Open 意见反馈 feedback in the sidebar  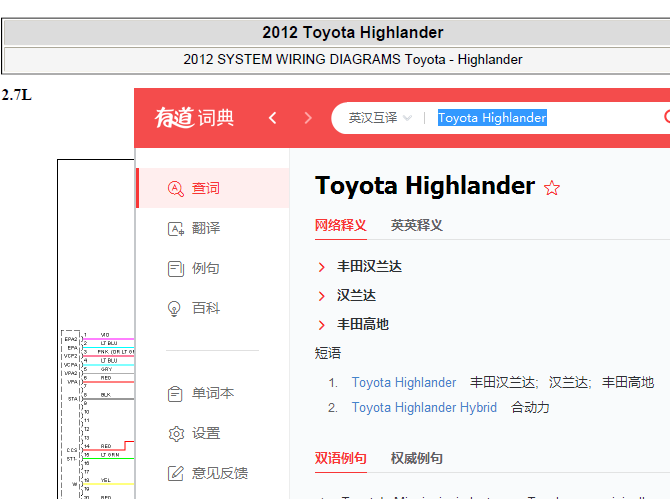(x=213, y=473)
